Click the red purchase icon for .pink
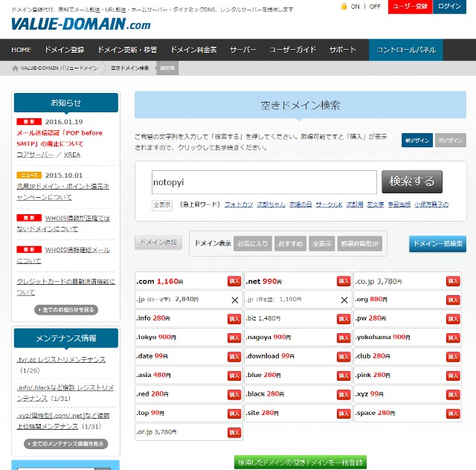Viewport: 476px width, 470px height. coord(453,376)
